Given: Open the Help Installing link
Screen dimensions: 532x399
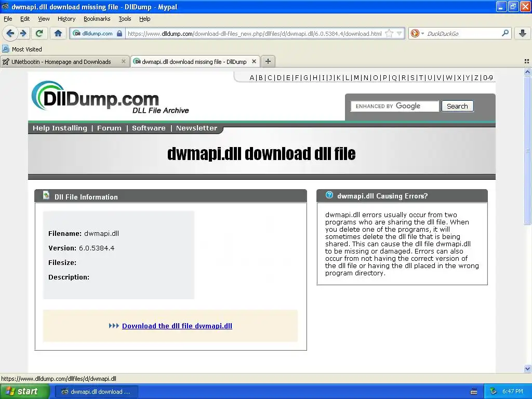Looking at the screenshot, I should tap(60, 128).
